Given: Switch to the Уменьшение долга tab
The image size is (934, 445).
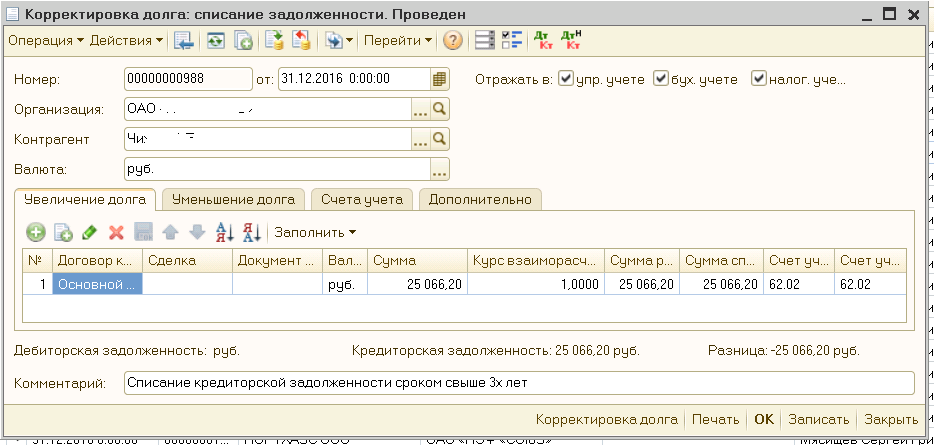Looking at the screenshot, I should 234,199.
